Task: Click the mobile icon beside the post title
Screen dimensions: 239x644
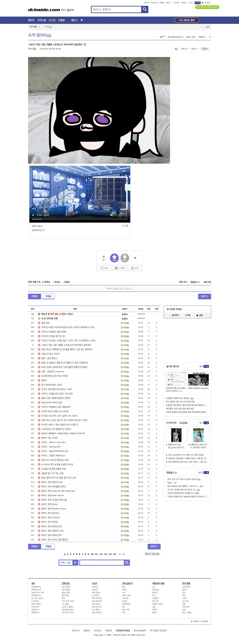Action: 85,45
